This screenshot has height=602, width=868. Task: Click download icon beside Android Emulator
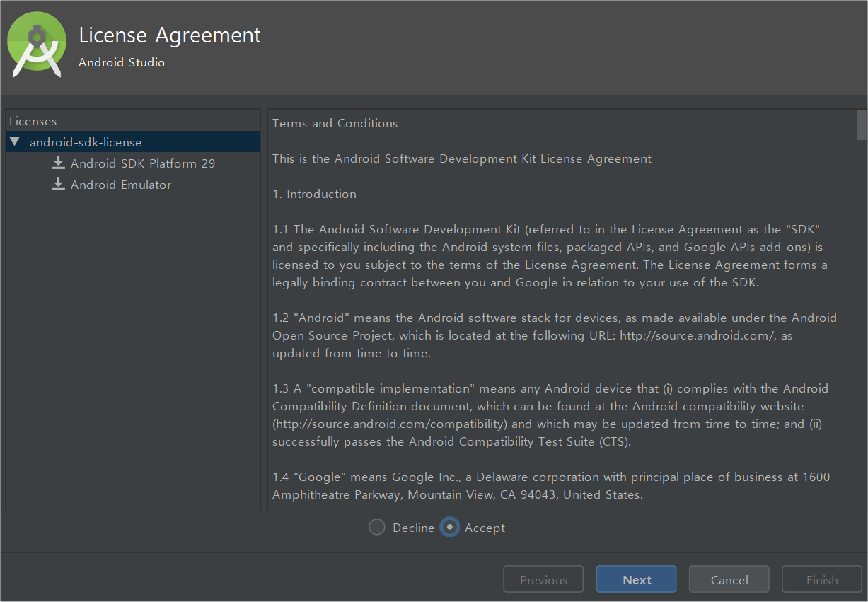click(x=58, y=185)
